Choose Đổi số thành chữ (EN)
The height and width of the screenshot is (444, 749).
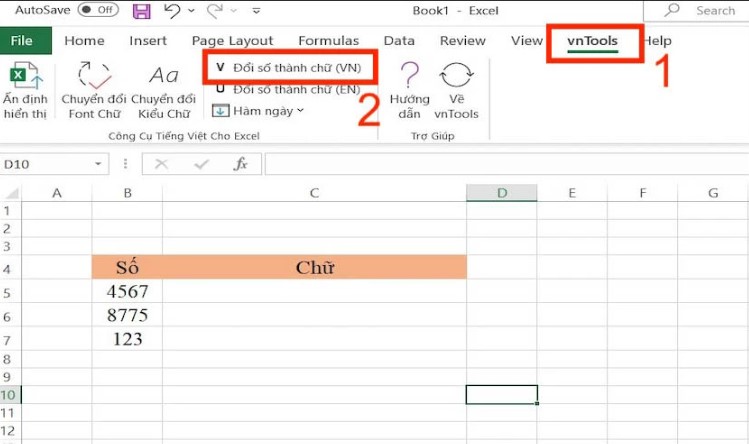click(x=289, y=89)
